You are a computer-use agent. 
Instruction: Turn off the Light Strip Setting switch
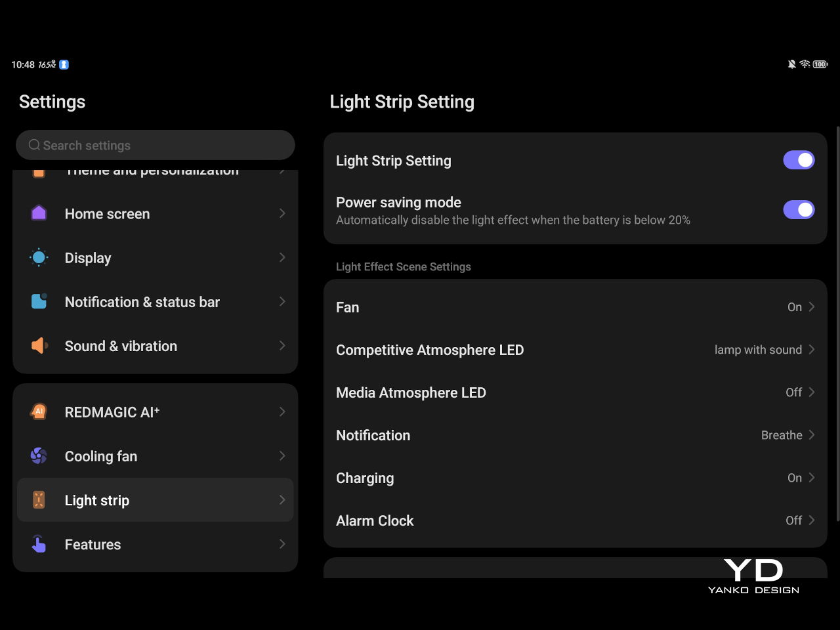tap(798, 160)
